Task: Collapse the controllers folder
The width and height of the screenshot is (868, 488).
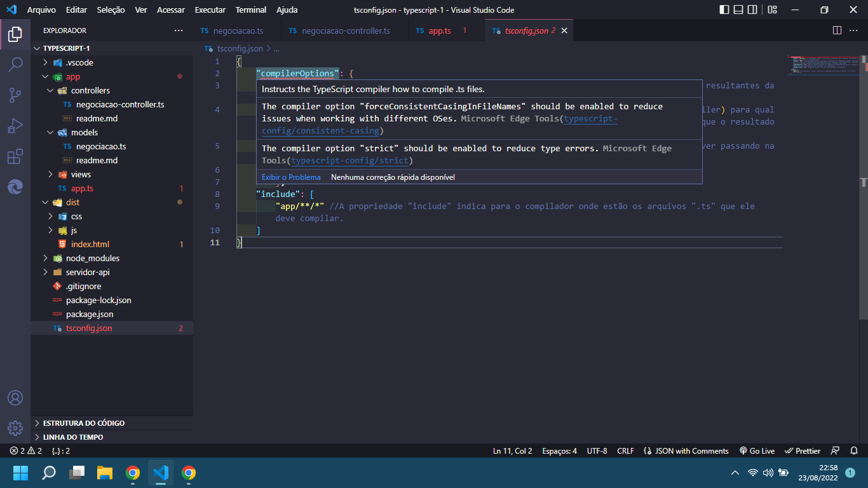Action: point(112,90)
